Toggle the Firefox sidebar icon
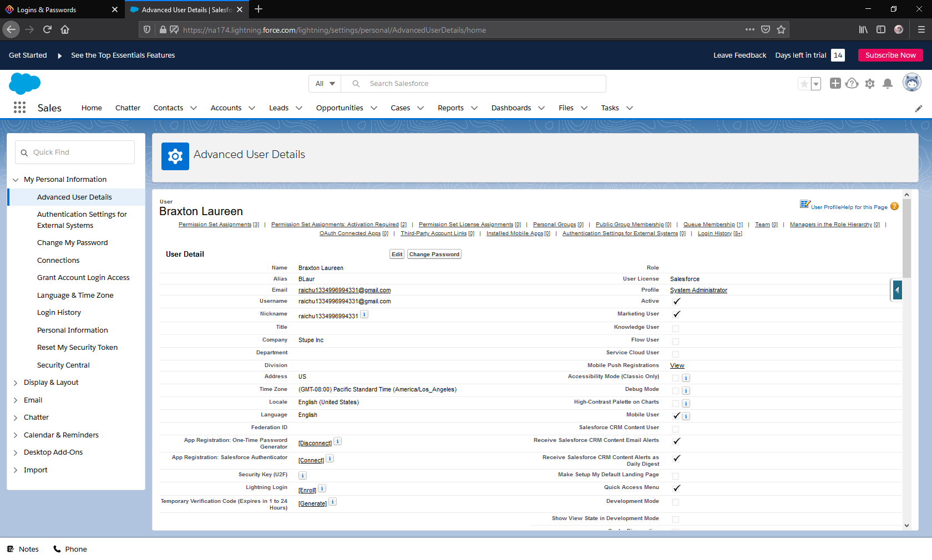This screenshot has width=932, height=560. coord(881,29)
